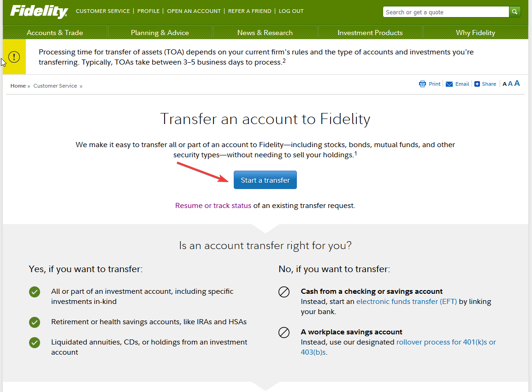Open the News & Research menu
Screen dimensions: 532x392
point(265,33)
